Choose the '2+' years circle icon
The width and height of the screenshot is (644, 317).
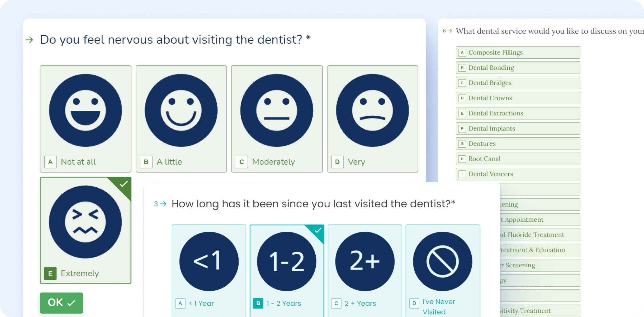click(365, 262)
